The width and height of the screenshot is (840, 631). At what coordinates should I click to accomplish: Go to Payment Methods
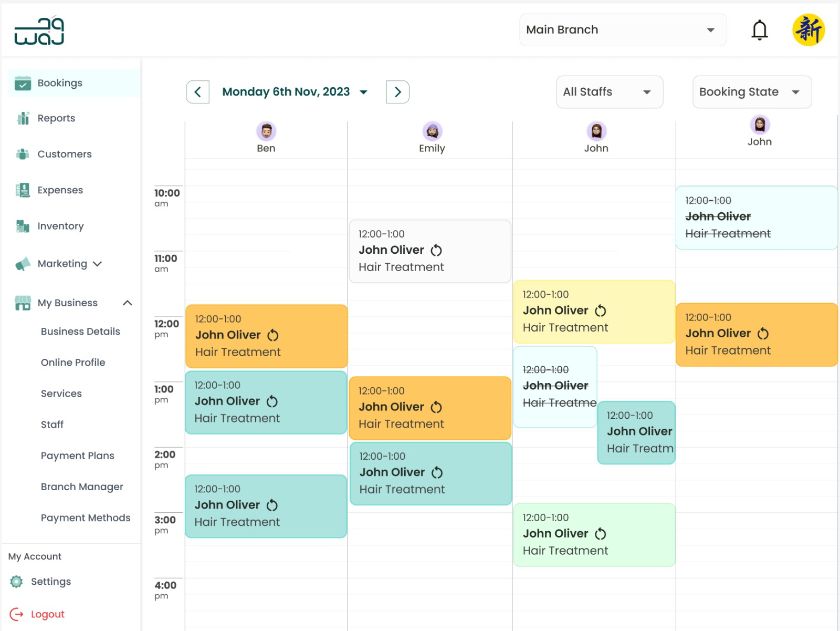pyautogui.click(x=86, y=518)
